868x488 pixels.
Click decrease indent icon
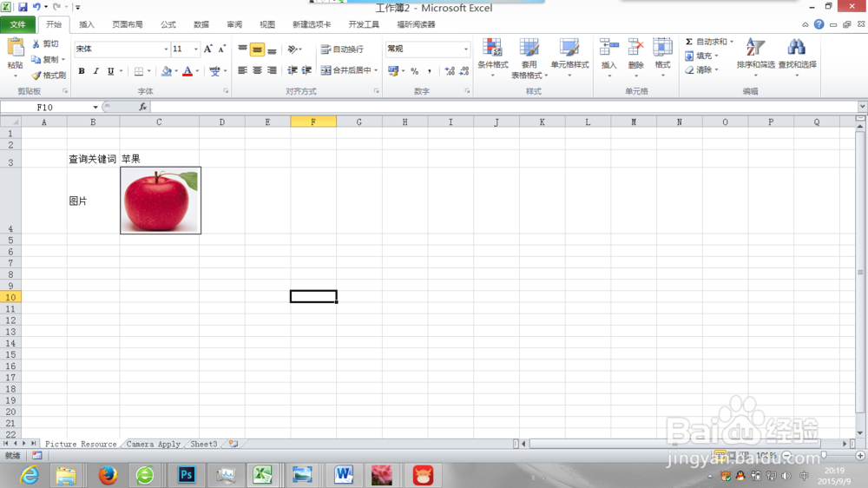(293, 70)
